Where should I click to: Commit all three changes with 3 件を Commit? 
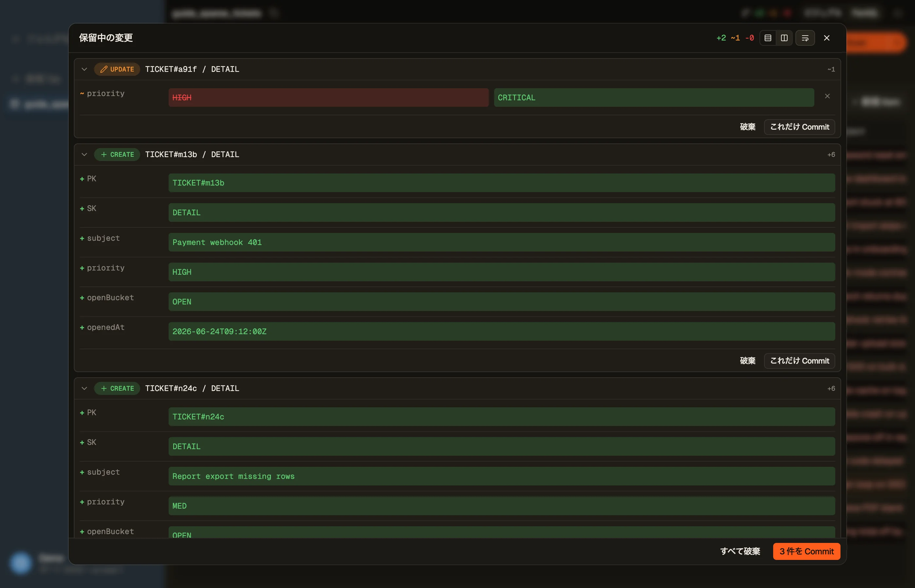(807, 551)
